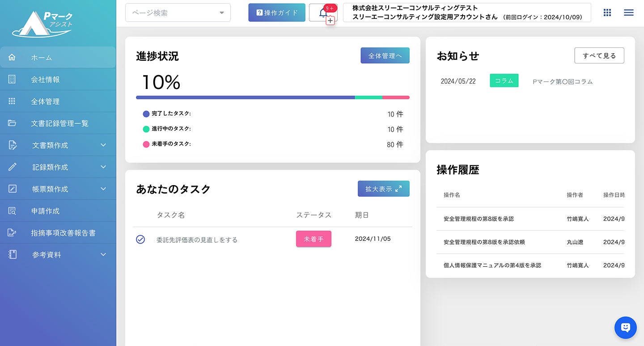The image size is (644, 346).
Task: Open 指摘事項改善報告書 in the sidebar
Action: (x=63, y=233)
